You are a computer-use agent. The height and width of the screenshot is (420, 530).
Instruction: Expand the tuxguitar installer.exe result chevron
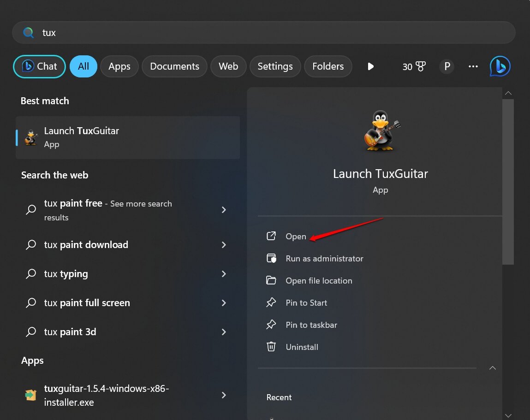[x=224, y=395]
